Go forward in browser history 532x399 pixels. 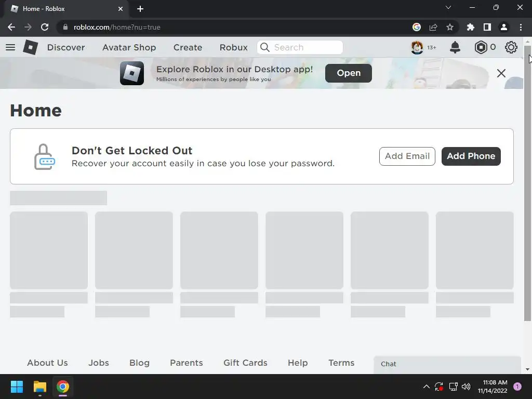tap(28, 27)
